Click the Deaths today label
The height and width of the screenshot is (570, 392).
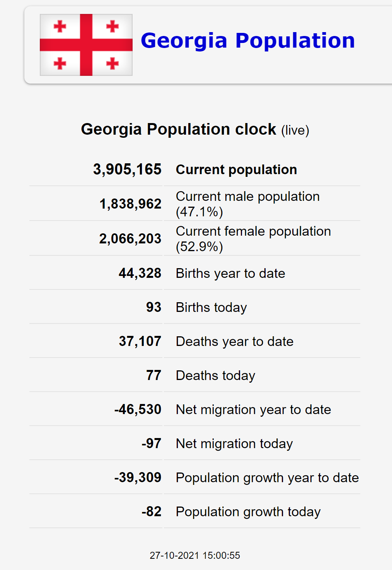tap(215, 375)
